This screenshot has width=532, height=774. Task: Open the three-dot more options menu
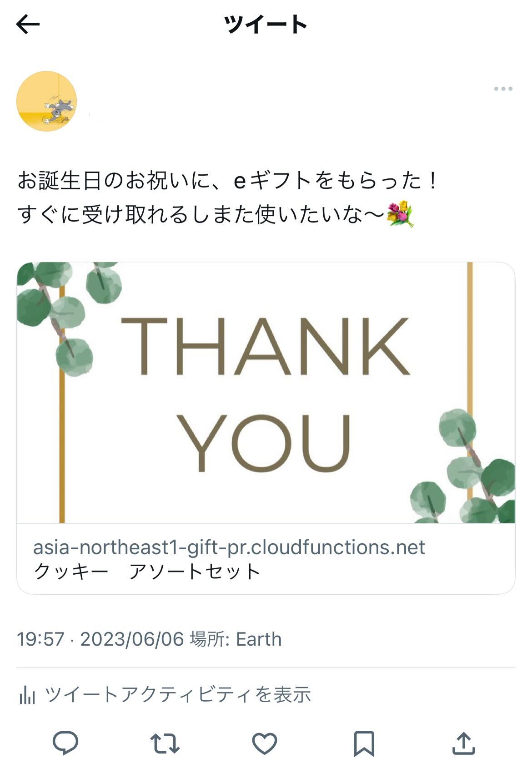click(x=503, y=89)
